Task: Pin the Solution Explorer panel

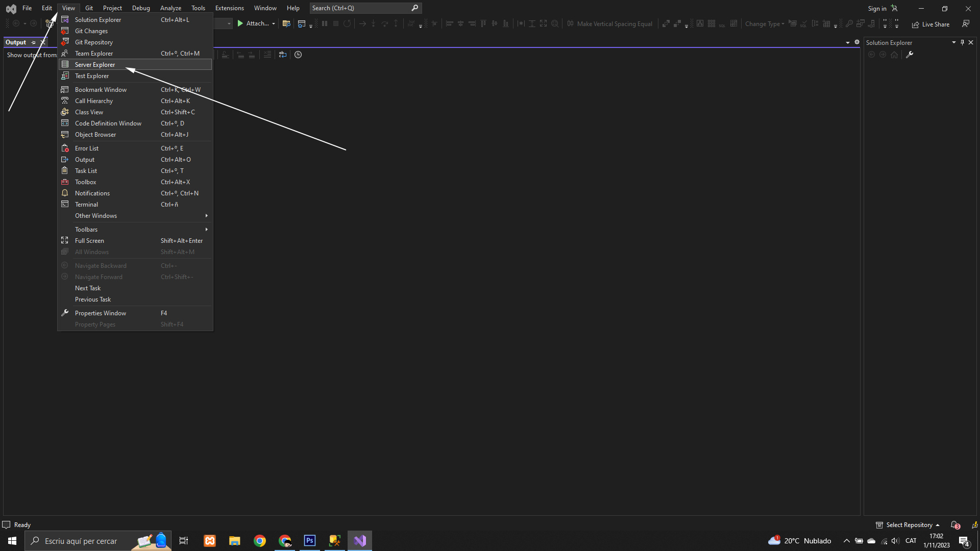Action: coord(962,43)
